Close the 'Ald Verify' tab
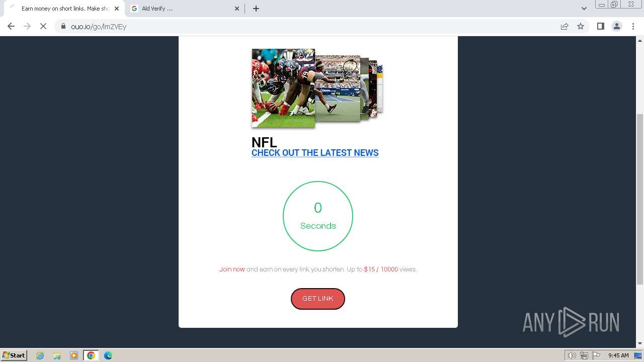644x362 pixels. pyautogui.click(x=237, y=9)
